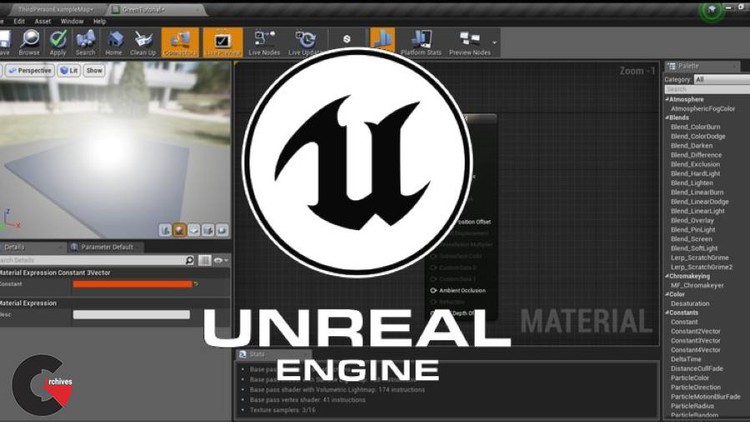The image size is (750, 422).
Task: Toggle Preview Nodes in the toolbar
Action: 470,41
